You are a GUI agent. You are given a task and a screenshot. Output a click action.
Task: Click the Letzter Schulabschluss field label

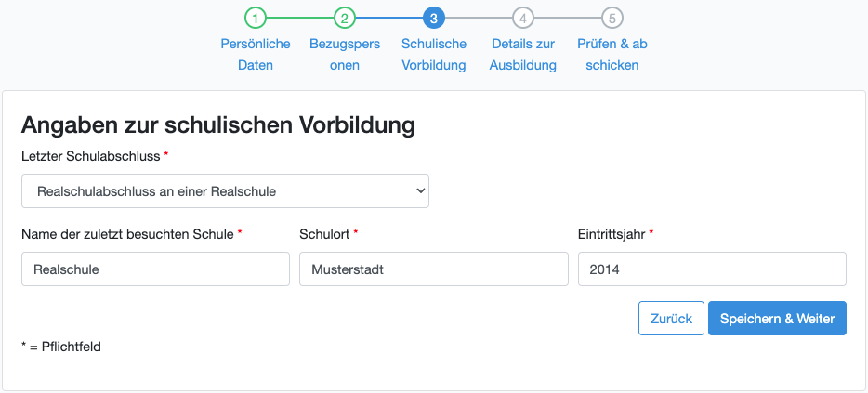point(90,156)
